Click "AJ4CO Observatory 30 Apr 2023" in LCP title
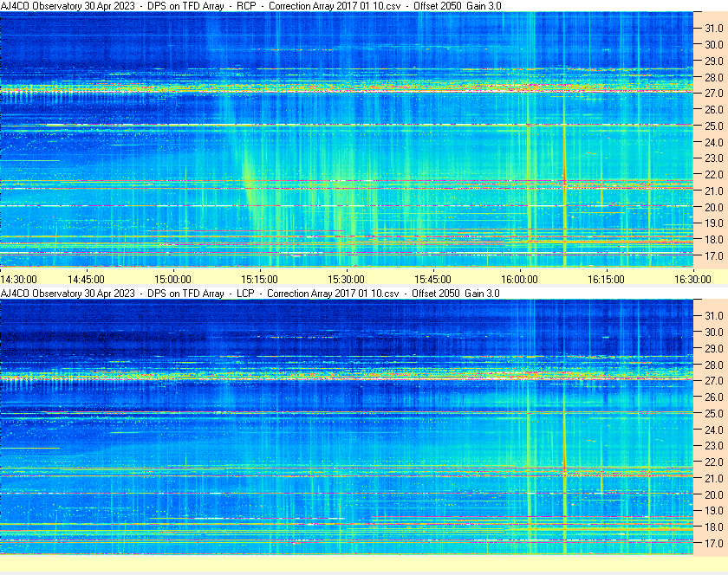Image resolution: width=728 pixels, height=575 pixels. coord(68,294)
